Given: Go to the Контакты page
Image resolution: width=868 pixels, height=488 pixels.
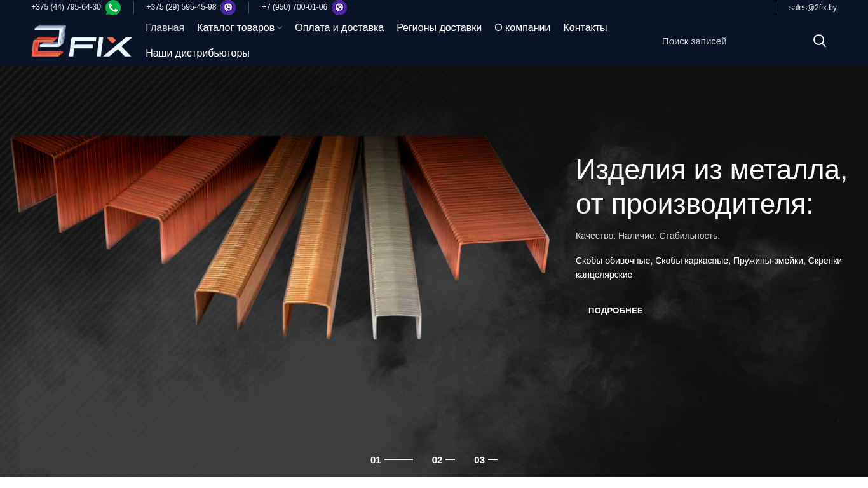Looking at the screenshot, I should [585, 28].
